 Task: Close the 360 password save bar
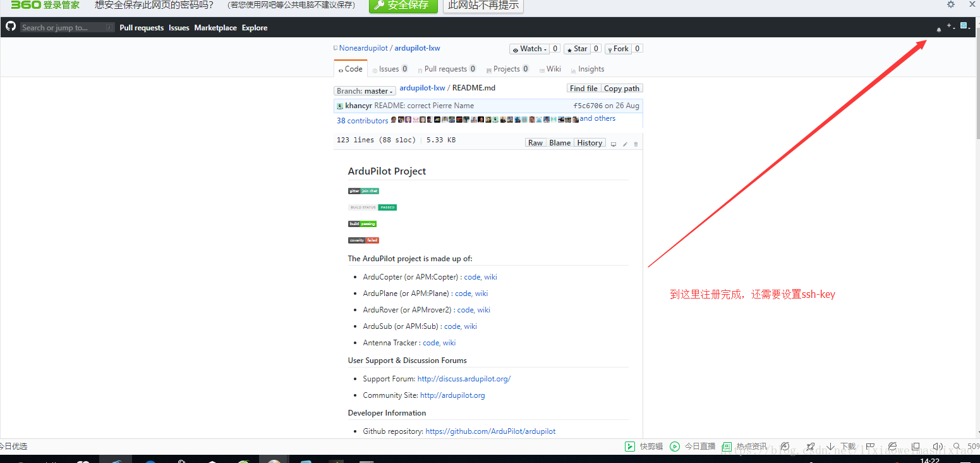tap(972, 4)
